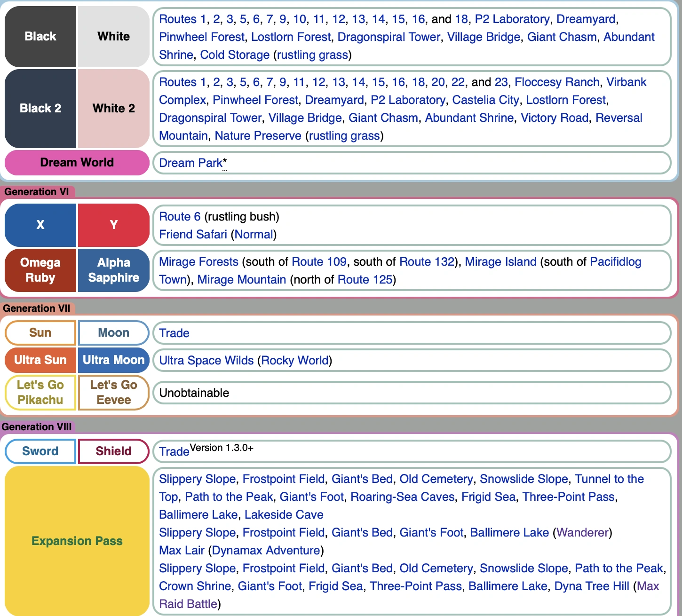This screenshot has height=616, width=682.
Task: Select the Omega Ruby cell
Action: [40, 270]
